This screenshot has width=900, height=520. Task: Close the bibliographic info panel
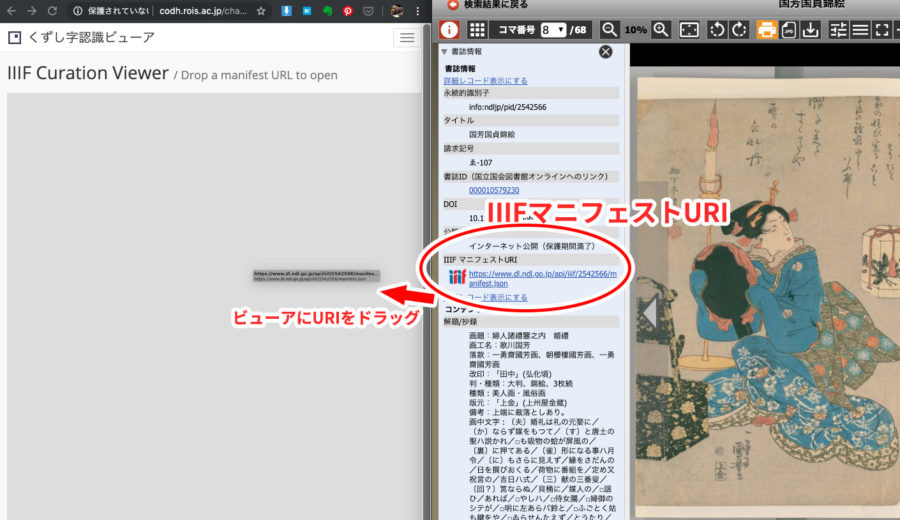(606, 52)
